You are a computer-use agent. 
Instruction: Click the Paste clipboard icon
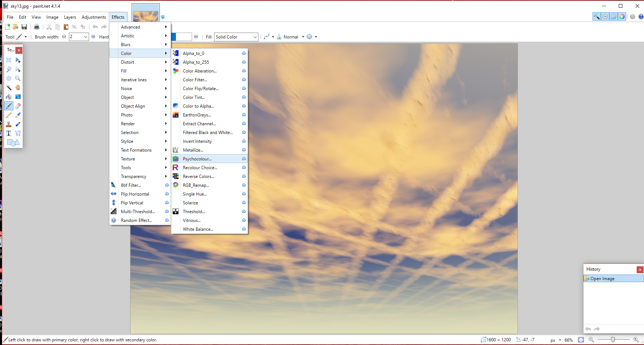click(x=66, y=27)
